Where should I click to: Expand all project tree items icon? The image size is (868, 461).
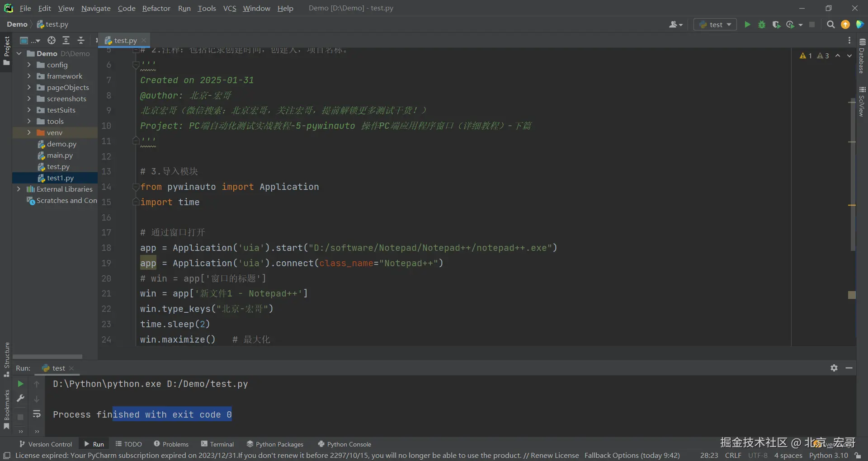[x=66, y=40]
